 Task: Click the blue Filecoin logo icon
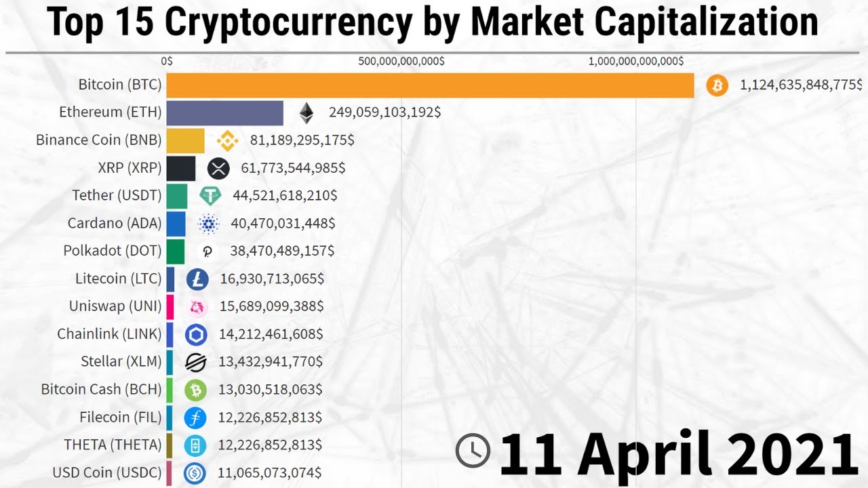click(x=195, y=418)
